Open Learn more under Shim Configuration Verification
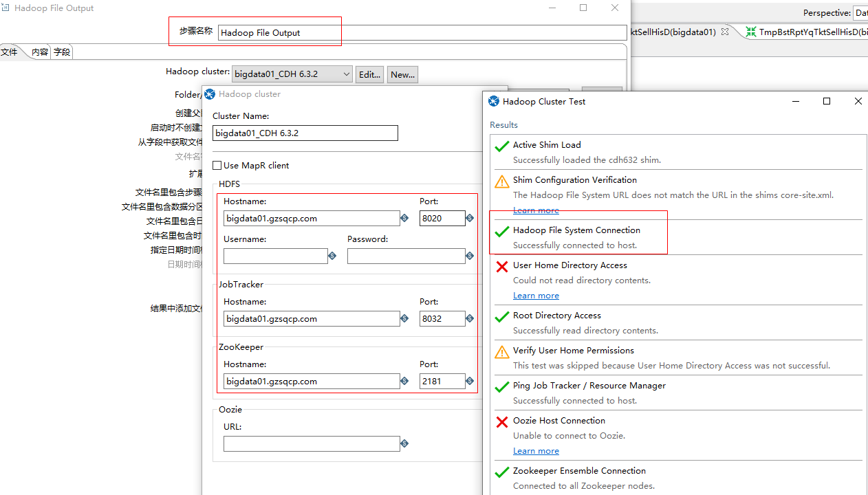Screen dimensions: 868x495 coord(536,210)
